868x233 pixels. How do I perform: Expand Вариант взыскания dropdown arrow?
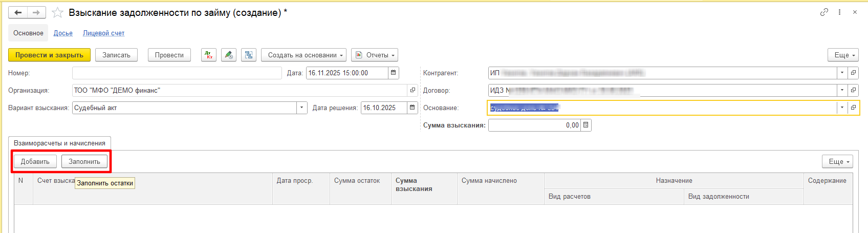click(x=302, y=108)
